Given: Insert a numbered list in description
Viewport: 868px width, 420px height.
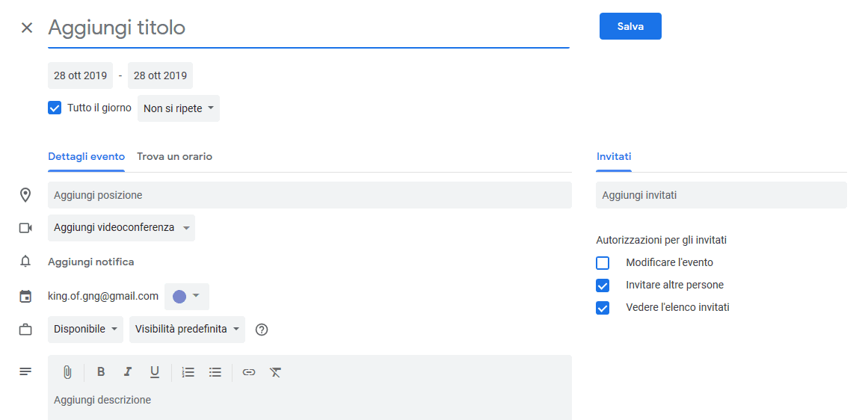Looking at the screenshot, I should 188,372.
